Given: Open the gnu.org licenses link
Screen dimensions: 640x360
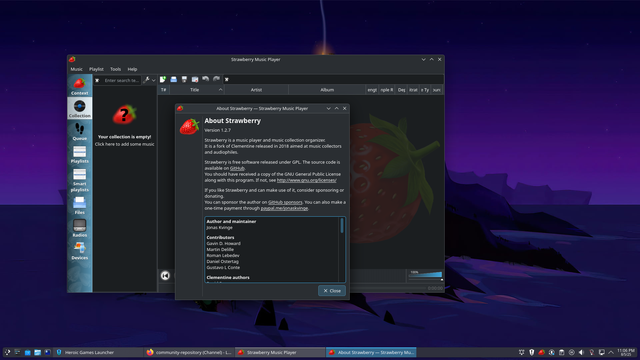Looking at the screenshot, I should (307, 180).
